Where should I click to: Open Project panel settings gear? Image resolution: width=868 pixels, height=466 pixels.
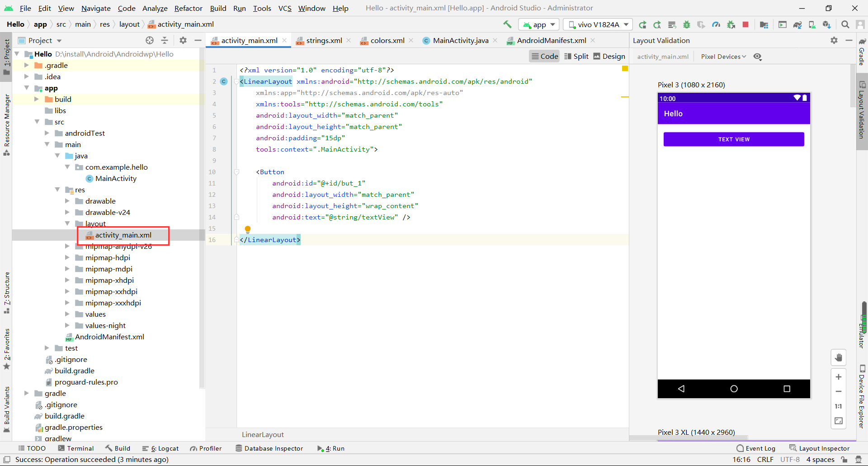pos(183,40)
